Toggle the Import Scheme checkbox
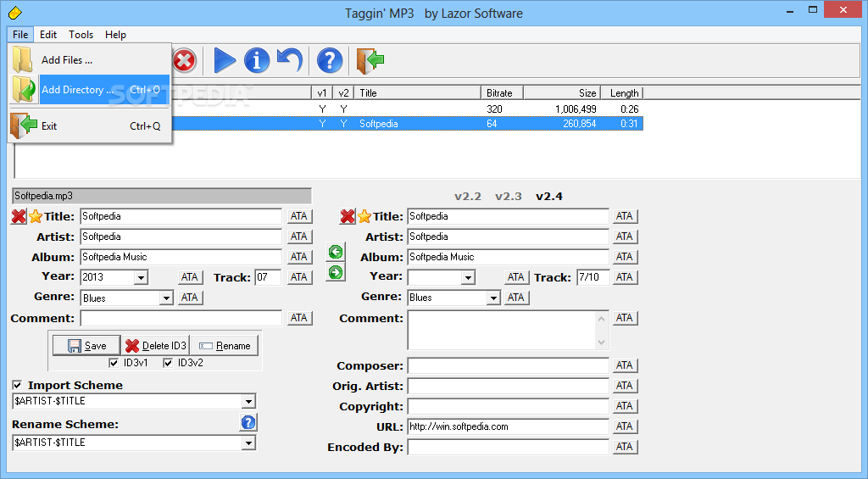The image size is (868, 479). click(17, 385)
